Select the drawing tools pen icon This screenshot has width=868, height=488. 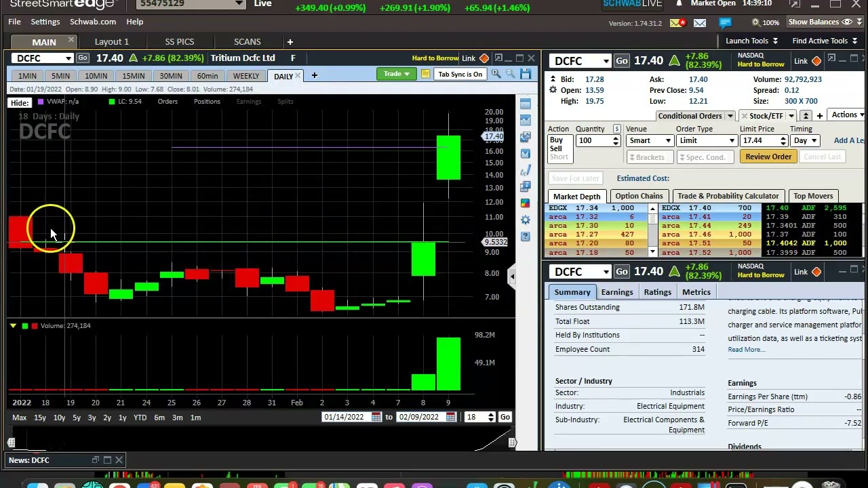point(526,169)
